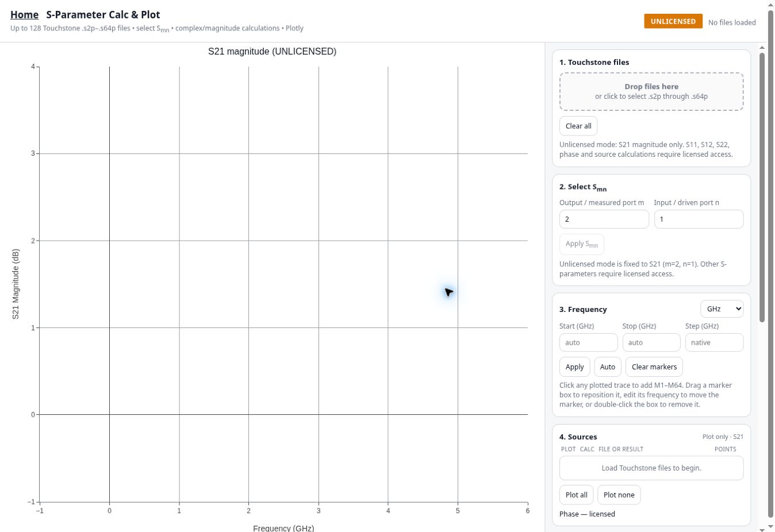This screenshot has width=775, height=532.
Task: Click the '1. Touchstone files' heading
Action: (594, 62)
